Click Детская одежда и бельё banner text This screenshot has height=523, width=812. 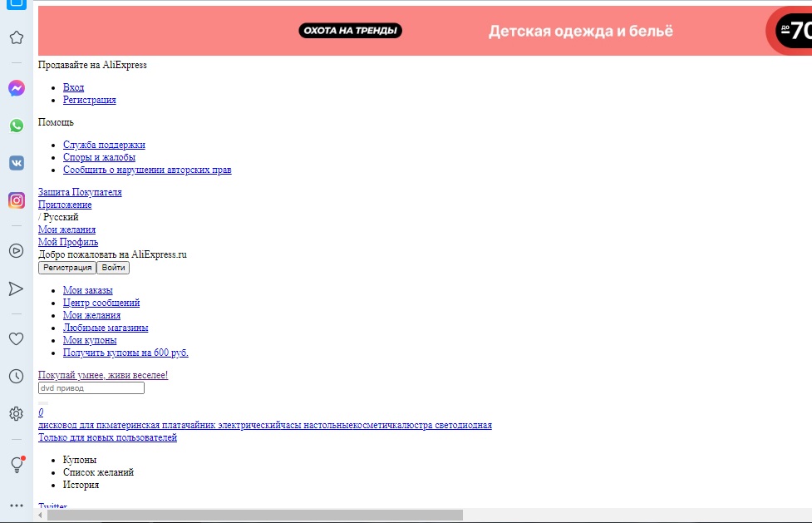580,31
